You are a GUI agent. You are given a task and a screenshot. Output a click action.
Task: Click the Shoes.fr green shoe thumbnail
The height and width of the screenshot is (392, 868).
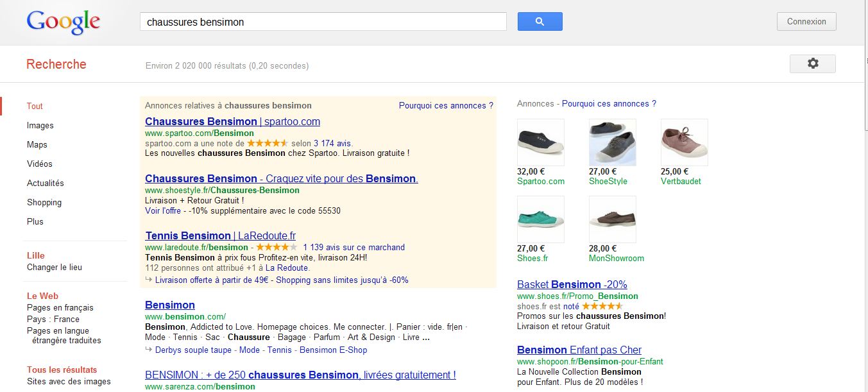pyautogui.click(x=541, y=219)
